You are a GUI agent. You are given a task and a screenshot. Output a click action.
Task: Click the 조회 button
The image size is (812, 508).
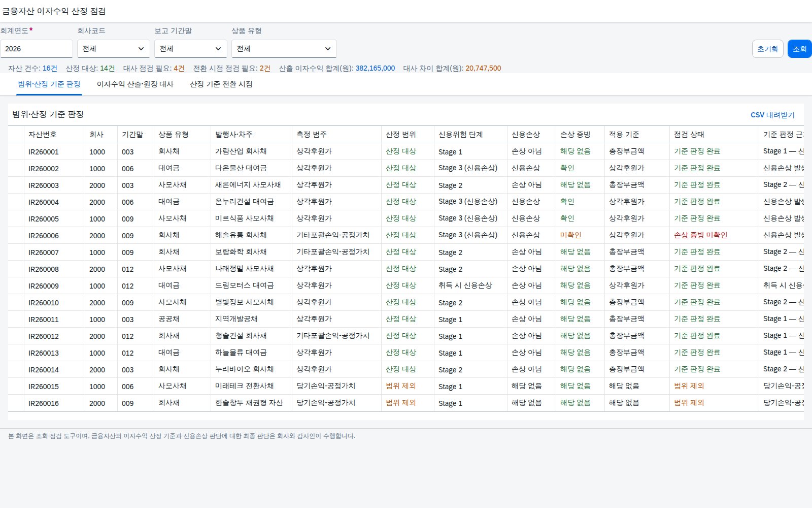[800, 49]
